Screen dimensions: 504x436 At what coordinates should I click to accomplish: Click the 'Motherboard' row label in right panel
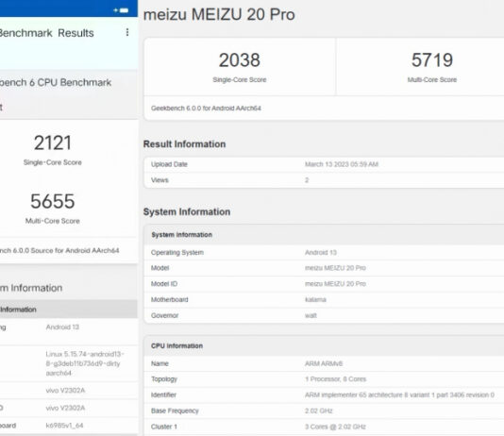[x=169, y=300]
